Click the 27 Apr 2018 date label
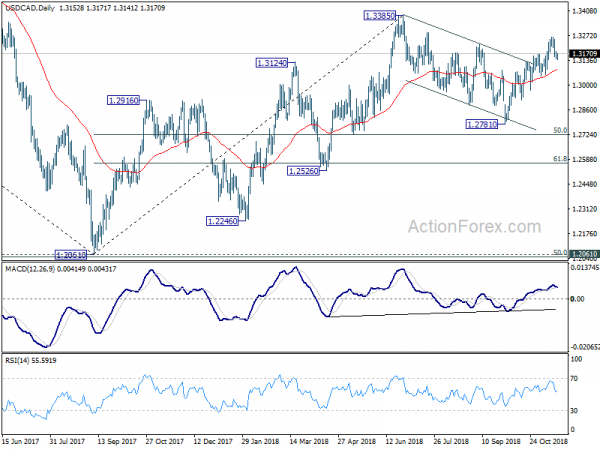This screenshot has width=600, height=450. pos(357,441)
